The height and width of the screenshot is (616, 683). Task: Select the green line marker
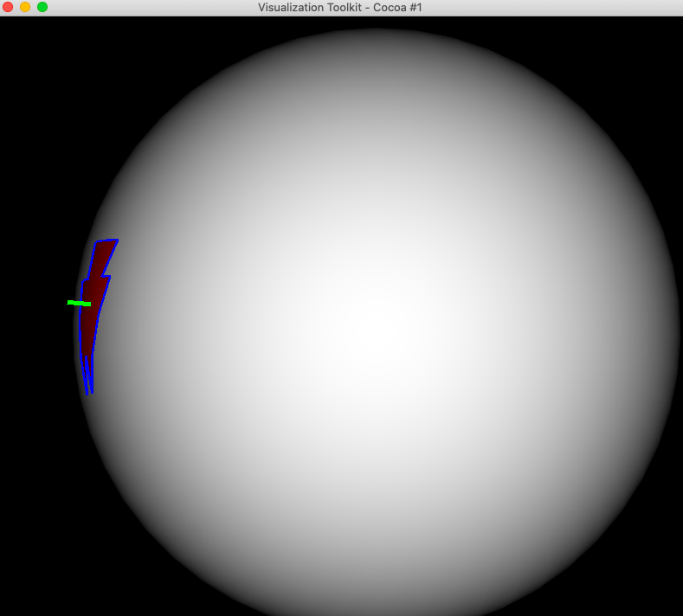tap(79, 303)
